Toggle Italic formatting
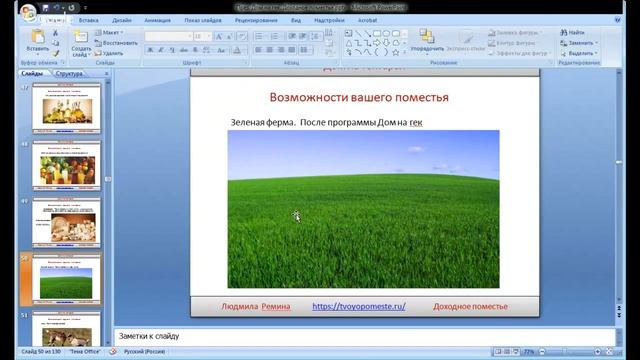This screenshot has width=640, height=360. tap(161, 50)
